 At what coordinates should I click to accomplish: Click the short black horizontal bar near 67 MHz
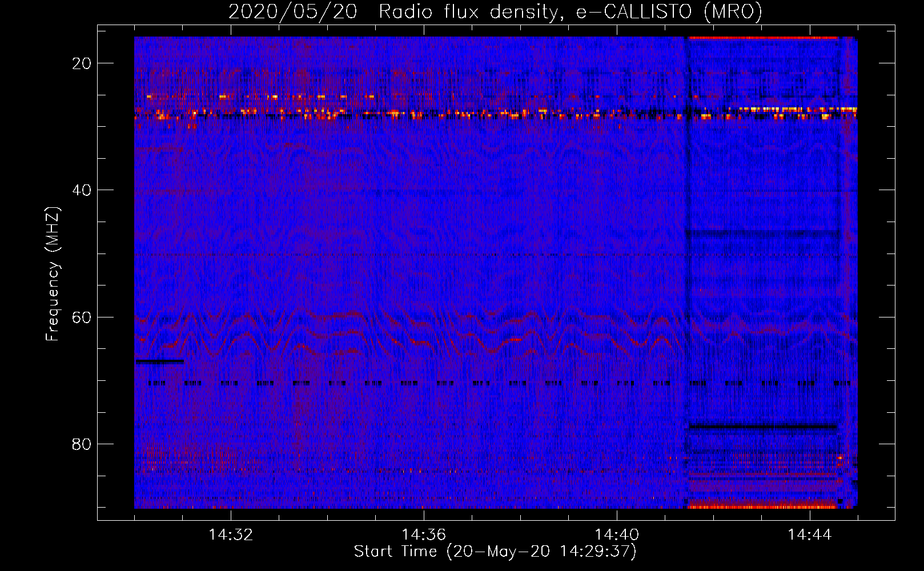(x=159, y=361)
